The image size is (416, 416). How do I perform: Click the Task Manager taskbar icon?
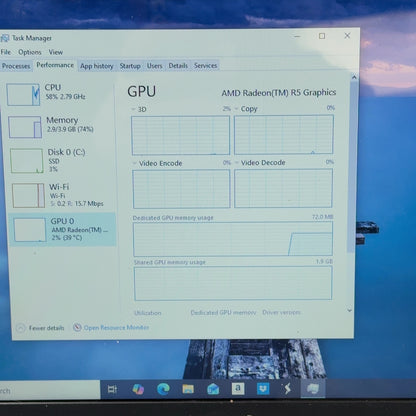[x=313, y=389]
